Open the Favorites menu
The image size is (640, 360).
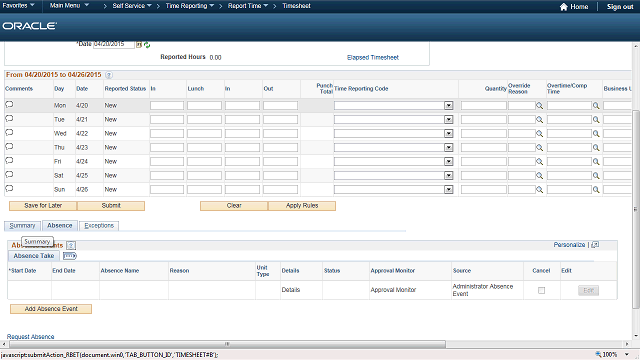coord(18,5)
